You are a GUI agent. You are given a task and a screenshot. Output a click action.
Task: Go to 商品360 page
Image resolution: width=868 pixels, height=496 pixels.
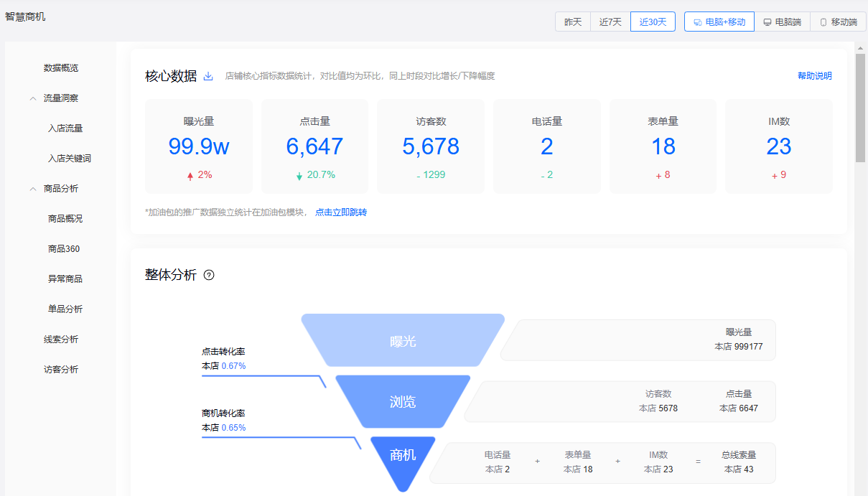point(64,249)
